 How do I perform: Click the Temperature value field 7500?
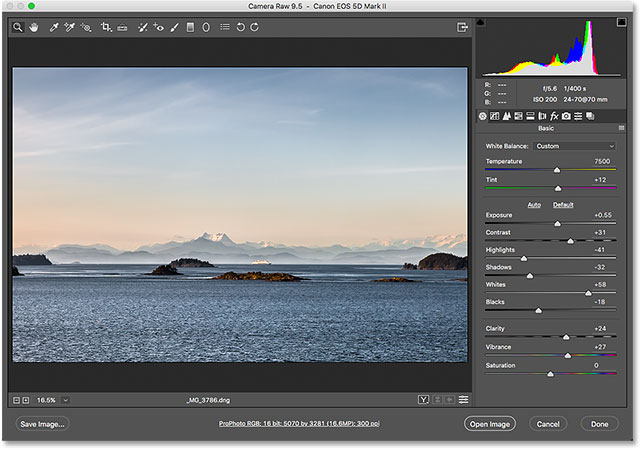pos(602,161)
